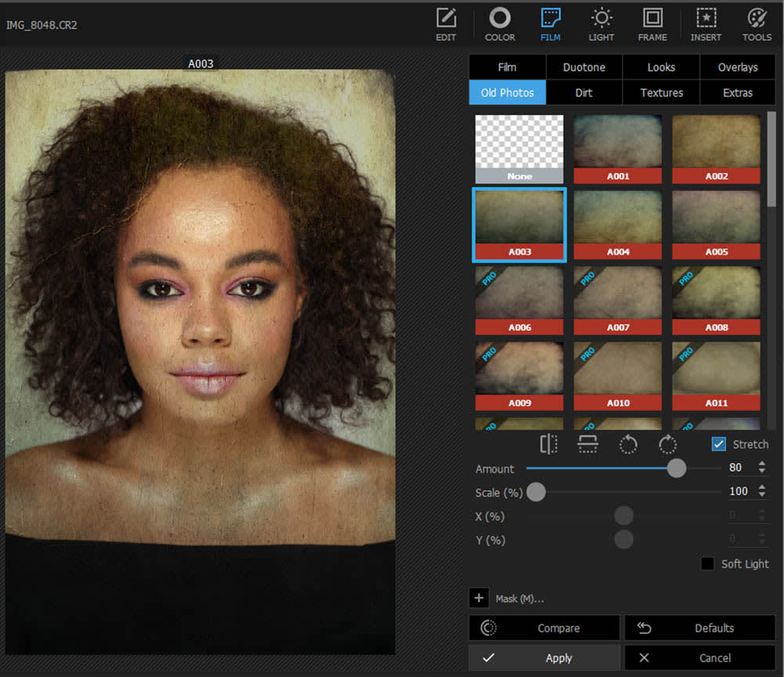Pick the A010 PRO texture
This screenshot has width=784, height=677.
618,376
